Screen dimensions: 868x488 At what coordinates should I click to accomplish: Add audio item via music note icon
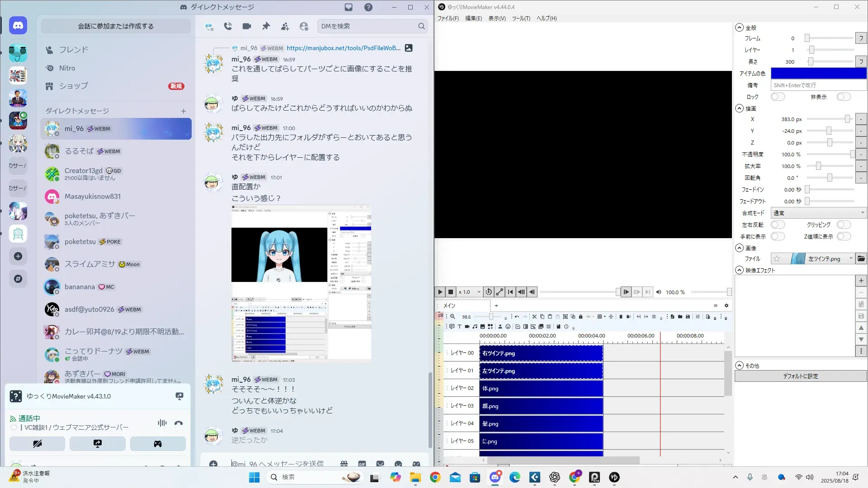(x=475, y=327)
